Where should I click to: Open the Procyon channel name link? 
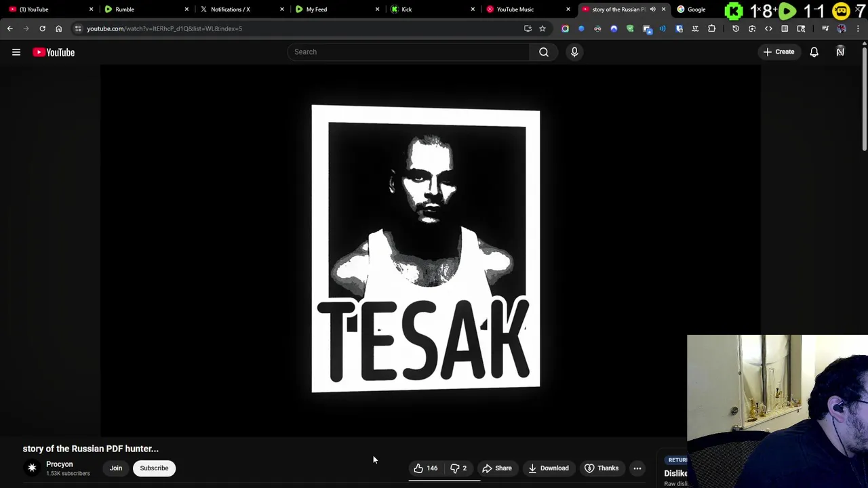pos(60,464)
